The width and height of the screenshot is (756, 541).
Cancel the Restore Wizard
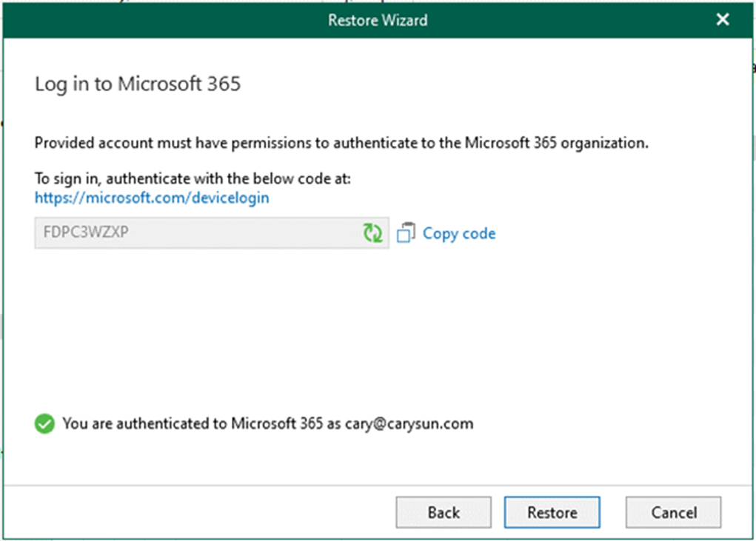click(x=674, y=513)
